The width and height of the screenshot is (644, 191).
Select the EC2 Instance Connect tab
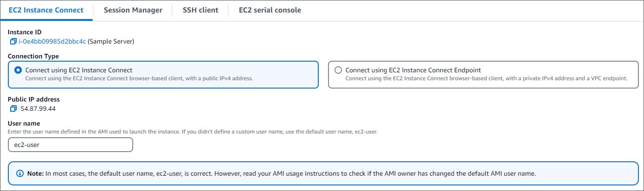(46, 10)
